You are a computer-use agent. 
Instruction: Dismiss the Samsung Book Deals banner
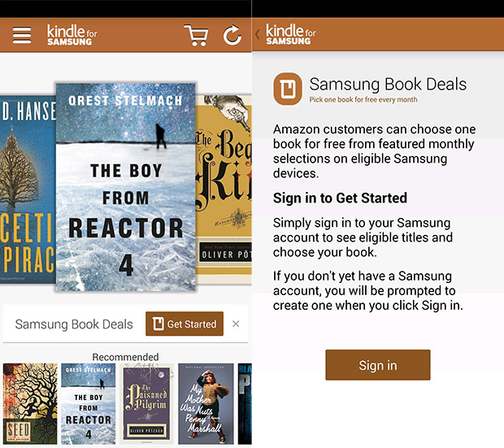[236, 324]
